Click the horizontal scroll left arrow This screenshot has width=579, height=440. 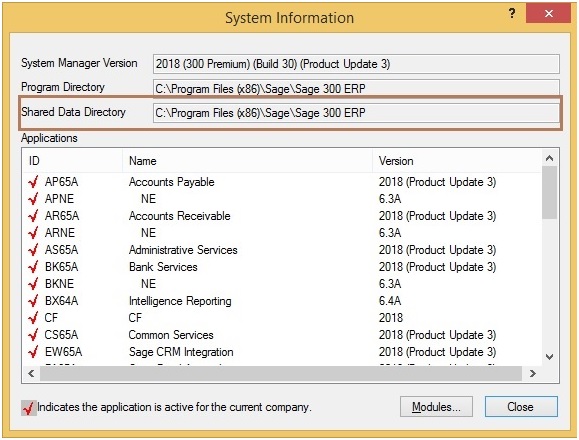click(31, 374)
